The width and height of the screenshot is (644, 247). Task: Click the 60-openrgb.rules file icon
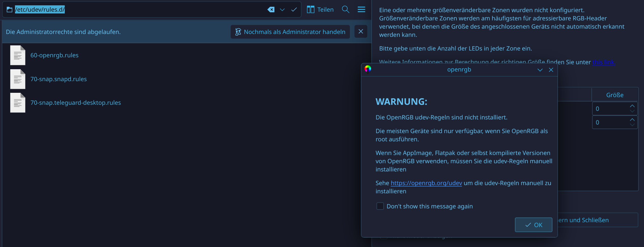[x=18, y=55]
